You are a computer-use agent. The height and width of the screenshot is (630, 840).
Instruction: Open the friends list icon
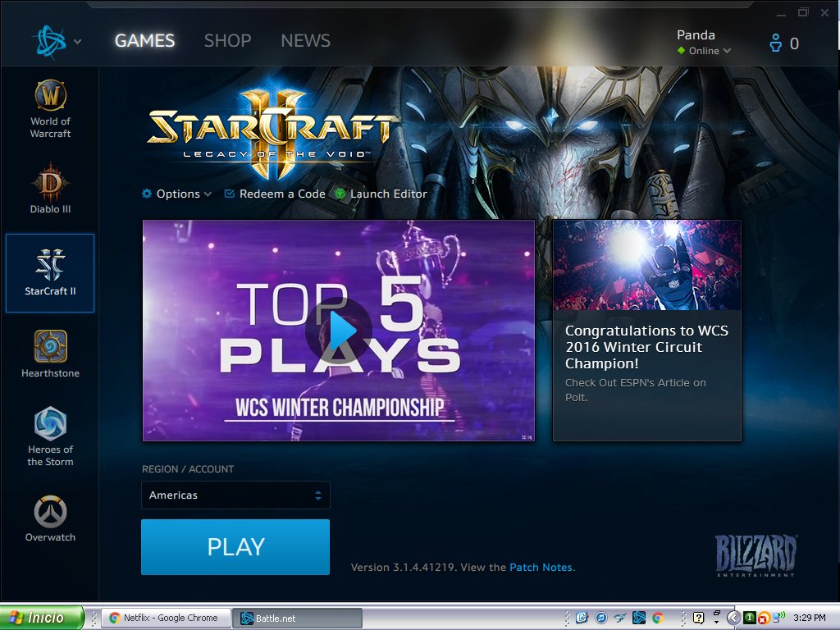775,43
